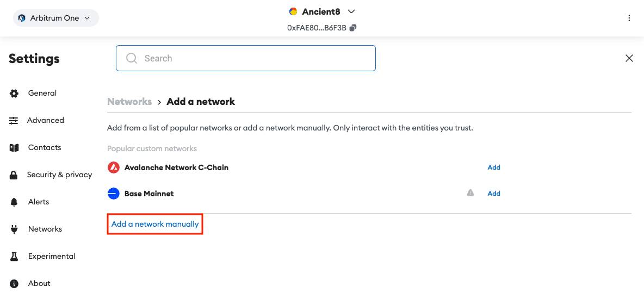Add the Avalanche Network C-Chain
Screen dimensions: 644x305
click(494, 167)
